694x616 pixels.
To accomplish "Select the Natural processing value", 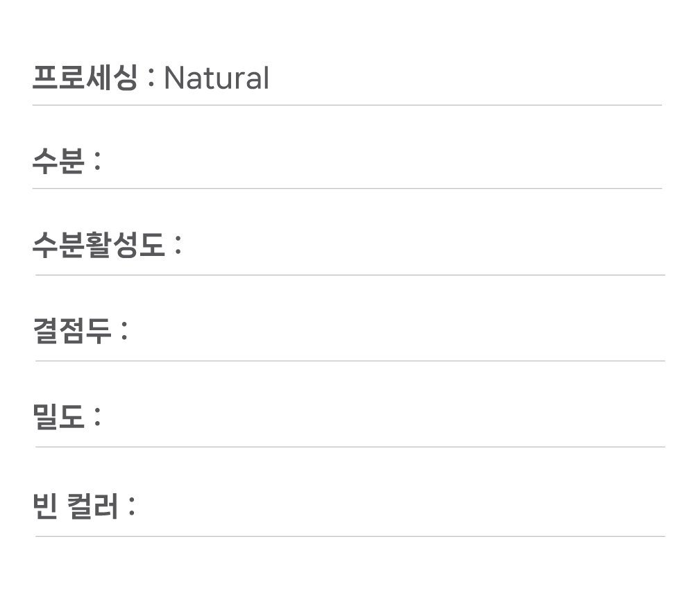I will (x=216, y=78).
